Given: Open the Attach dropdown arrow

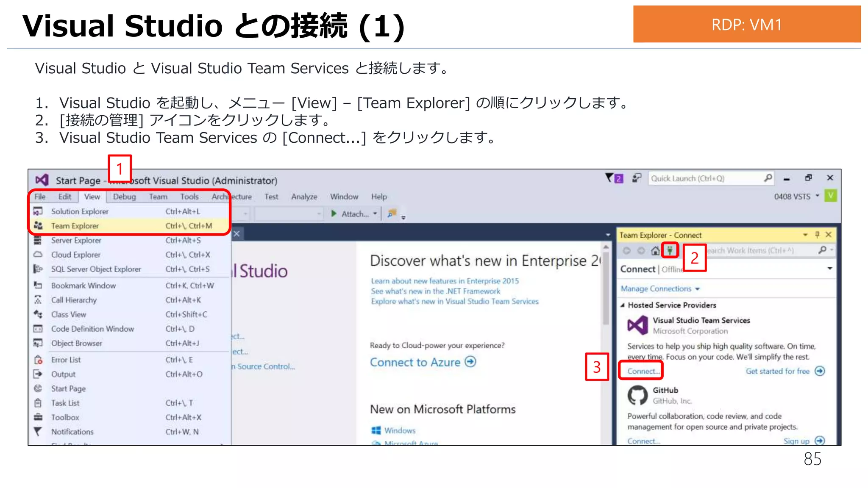Looking at the screenshot, I should [x=375, y=213].
